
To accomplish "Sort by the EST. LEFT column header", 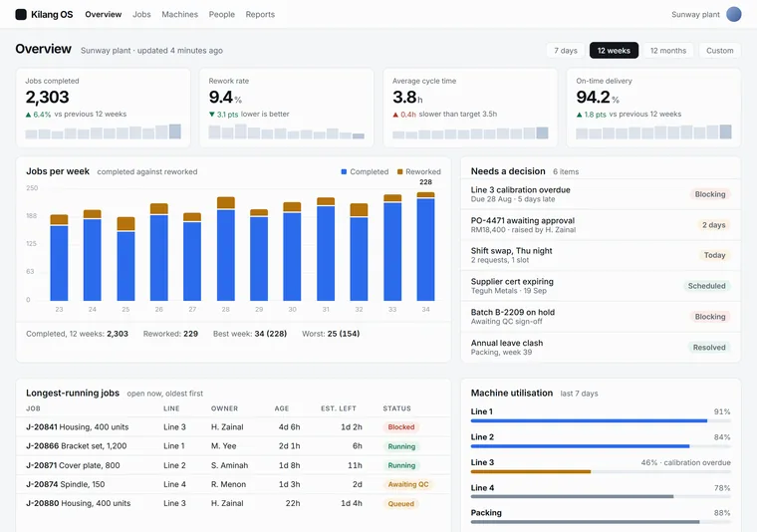I will pyautogui.click(x=339, y=408).
